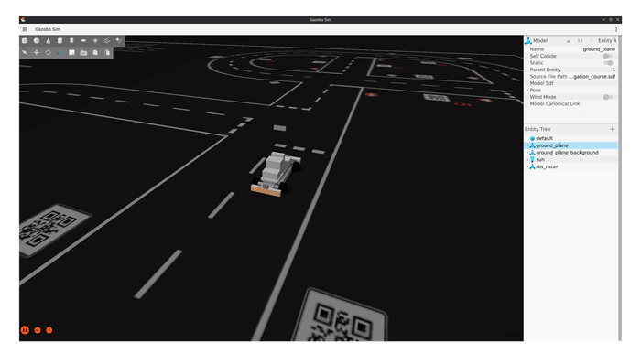This screenshot has width=641, height=364.
Task: Add a spot light to the scene
Action: click(x=118, y=41)
